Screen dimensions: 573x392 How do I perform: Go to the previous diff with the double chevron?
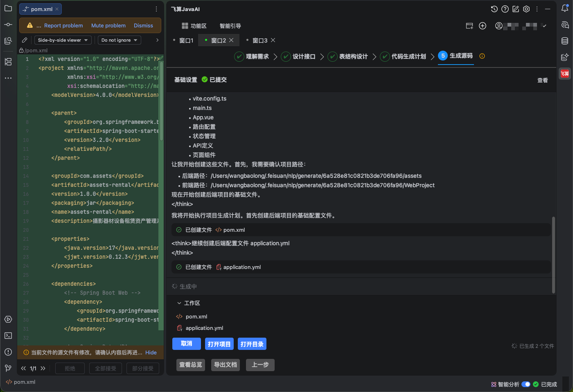(x=23, y=368)
